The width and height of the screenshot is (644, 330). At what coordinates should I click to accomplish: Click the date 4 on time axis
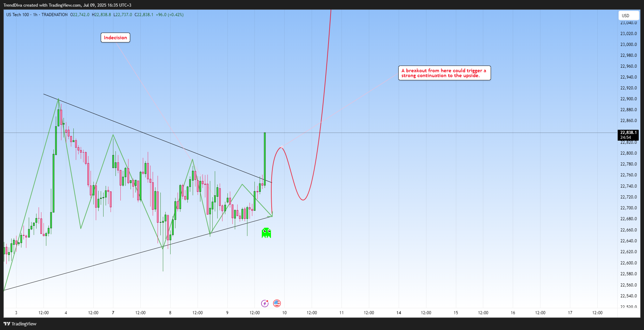point(66,313)
